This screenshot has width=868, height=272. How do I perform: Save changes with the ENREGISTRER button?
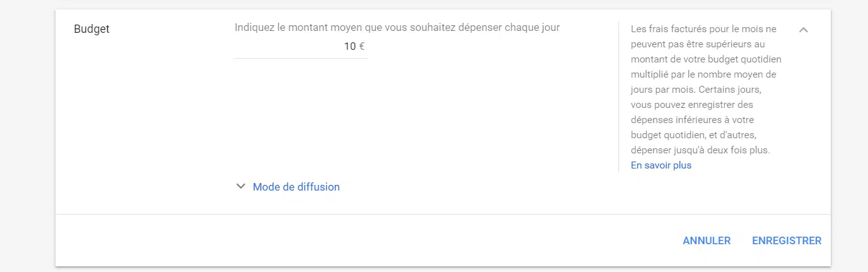coord(787,240)
